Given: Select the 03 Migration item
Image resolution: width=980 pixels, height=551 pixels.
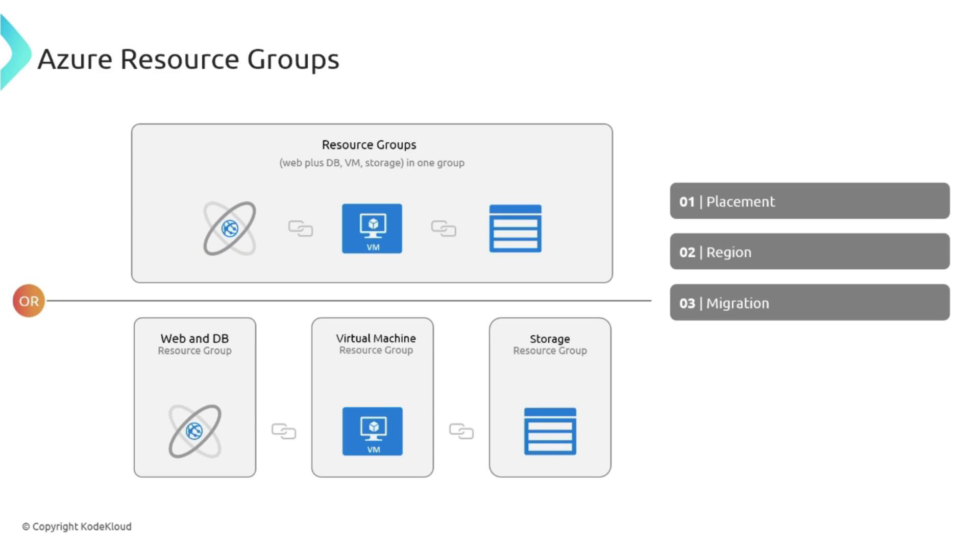Looking at the screenshot, I should [810, 303].
